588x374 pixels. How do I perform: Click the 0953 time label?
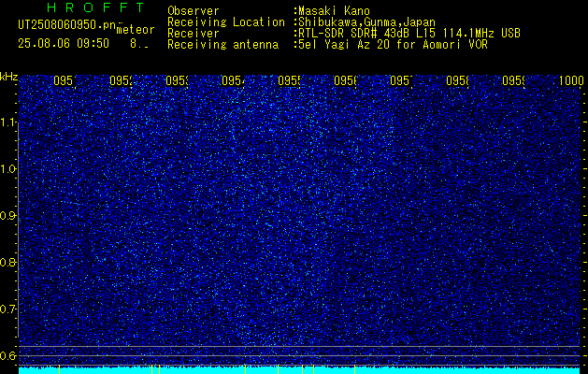(x=177, y=81)
